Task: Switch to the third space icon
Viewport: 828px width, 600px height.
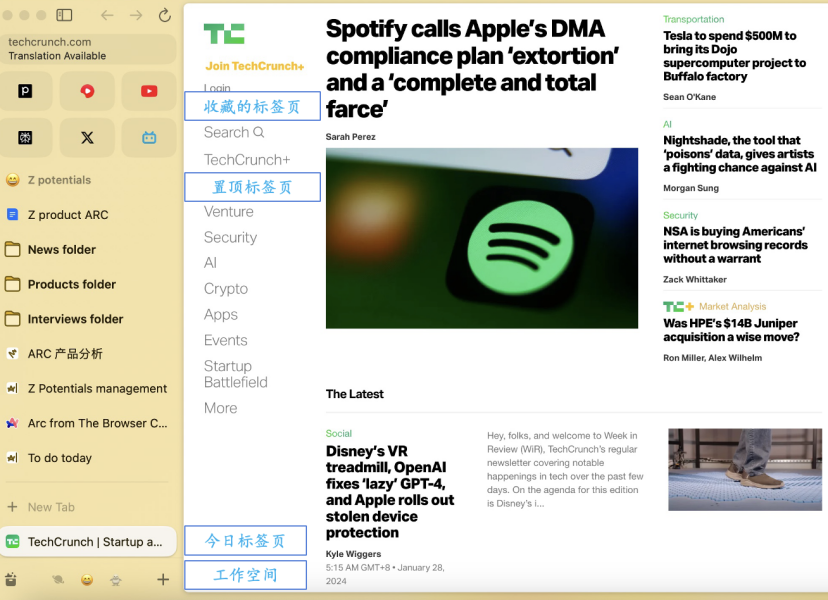Action: (x=116, y=580)
